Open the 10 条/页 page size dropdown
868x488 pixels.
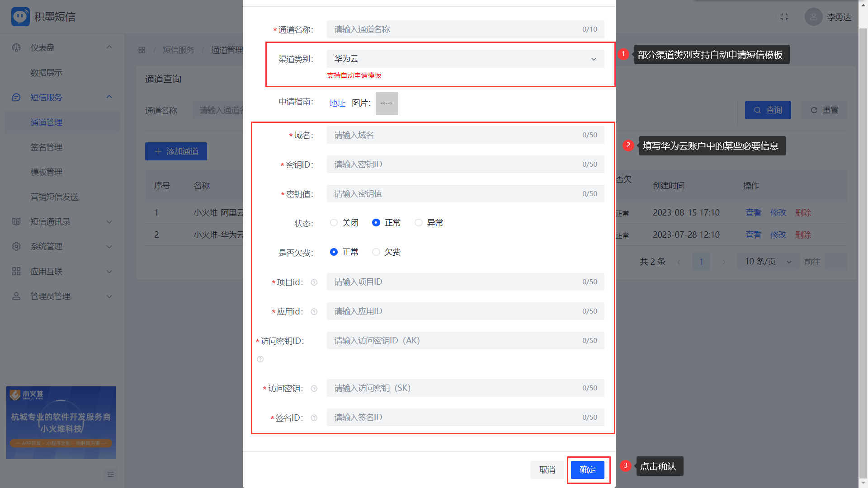[768, 262]
